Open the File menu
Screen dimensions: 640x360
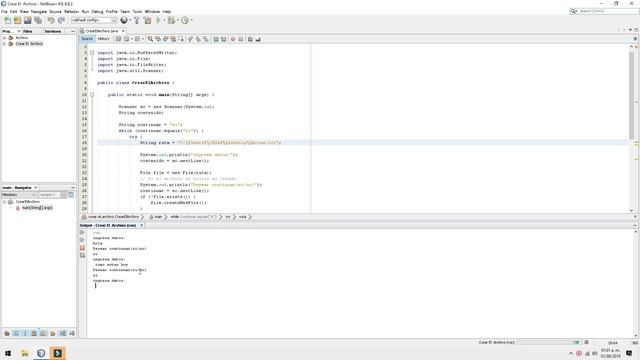coord(4,12)
